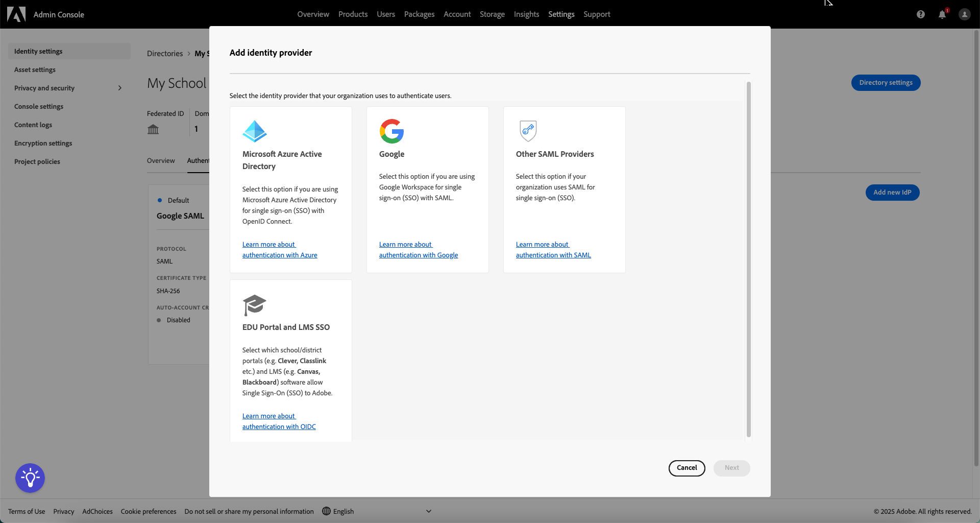This screenshot has width=980, height=523.
Task: Open Storage in top navigation
Action: [x=492, y=14]
